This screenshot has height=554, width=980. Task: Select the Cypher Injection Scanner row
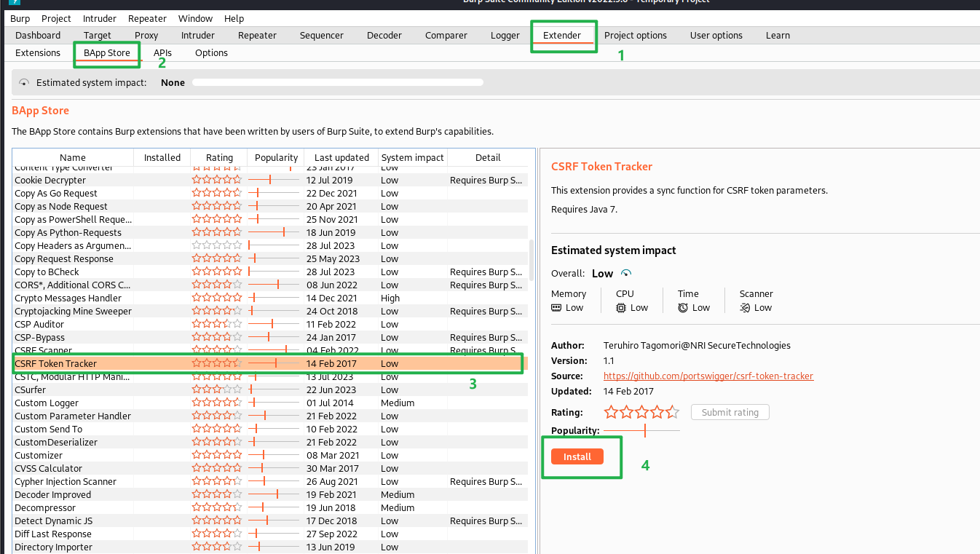[x=270, y=481]
